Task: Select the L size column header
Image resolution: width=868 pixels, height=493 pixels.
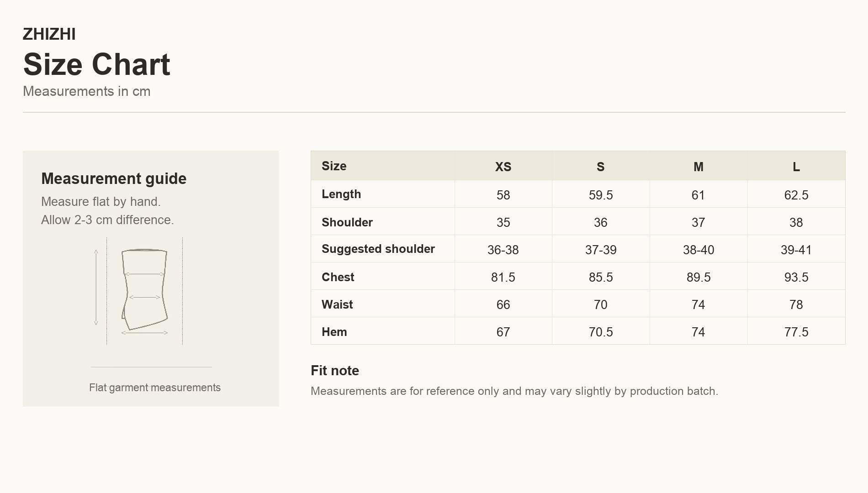Action: point(796,167)
